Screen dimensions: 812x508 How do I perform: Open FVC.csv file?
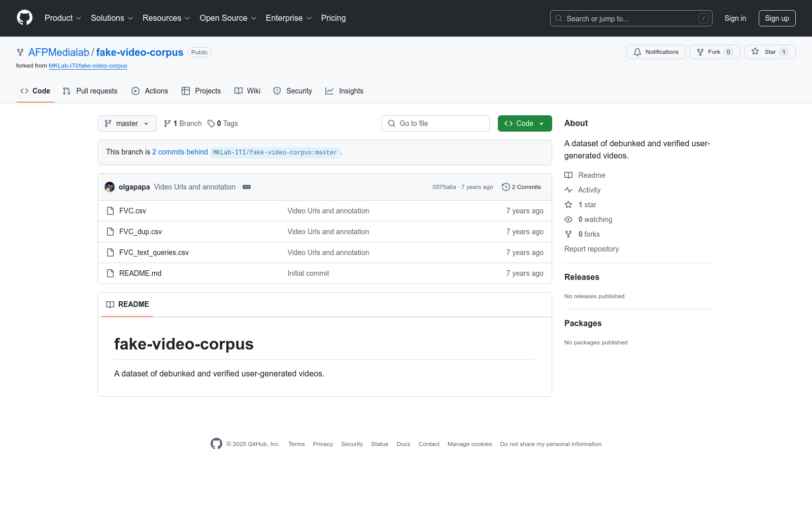pyautogui.click(x=132, y=211)
